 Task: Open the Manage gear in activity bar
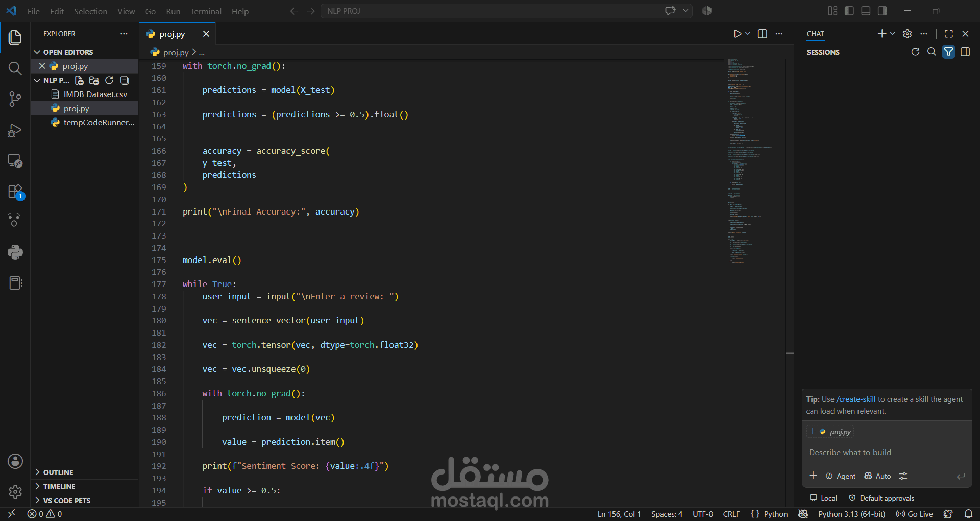point(15,492)
